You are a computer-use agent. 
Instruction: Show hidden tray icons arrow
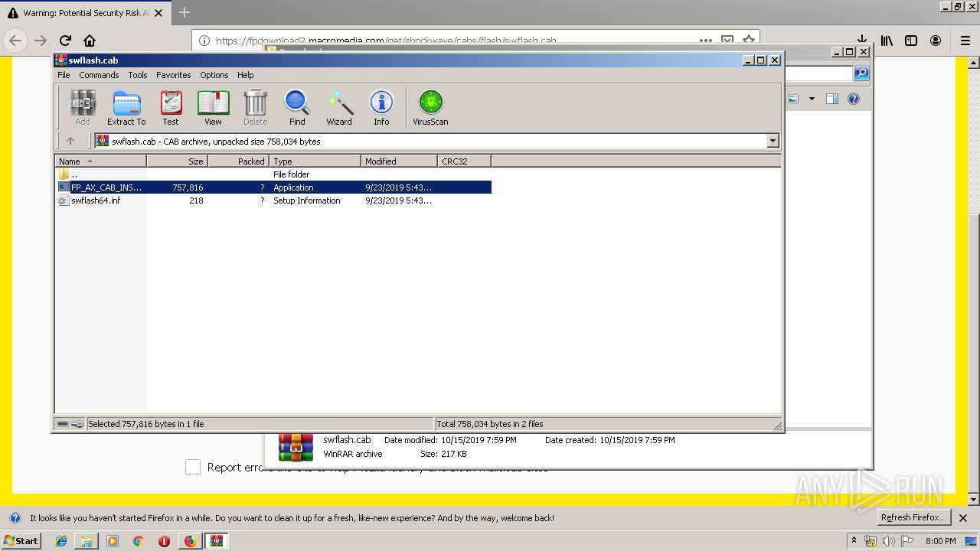tap(854, 540)
